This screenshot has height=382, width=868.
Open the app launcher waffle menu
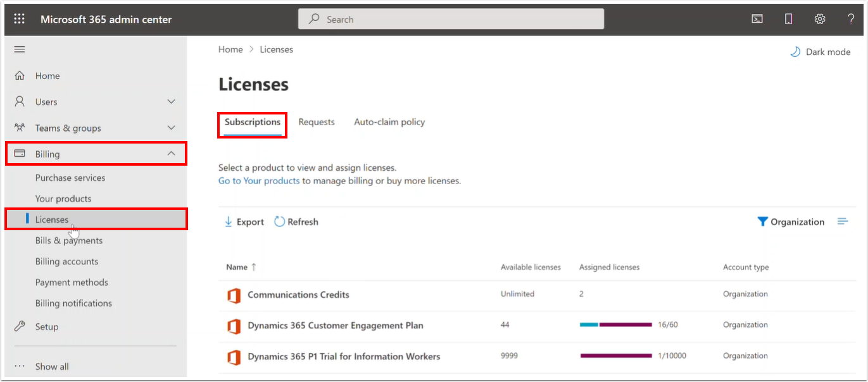pyautogui.click(x=19, y=18)
